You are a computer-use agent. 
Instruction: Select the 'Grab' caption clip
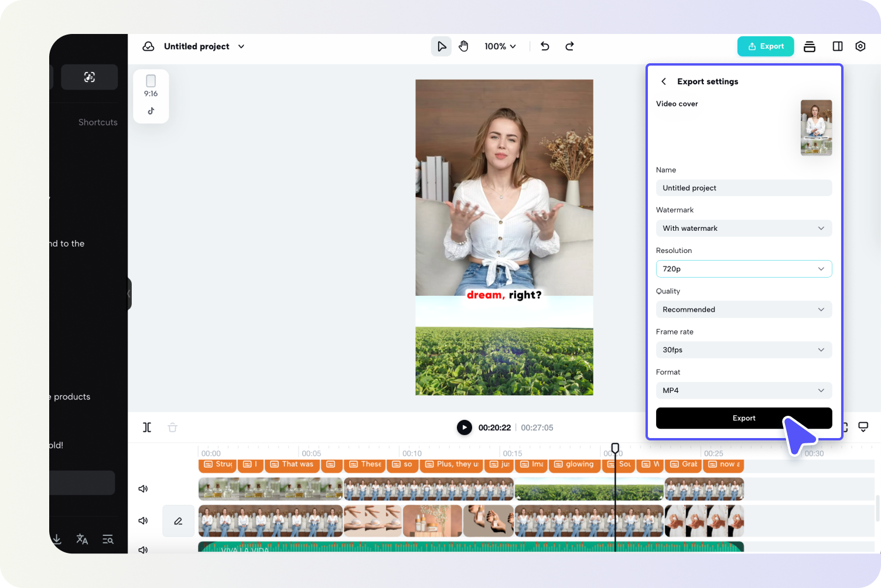coord(684,464)
